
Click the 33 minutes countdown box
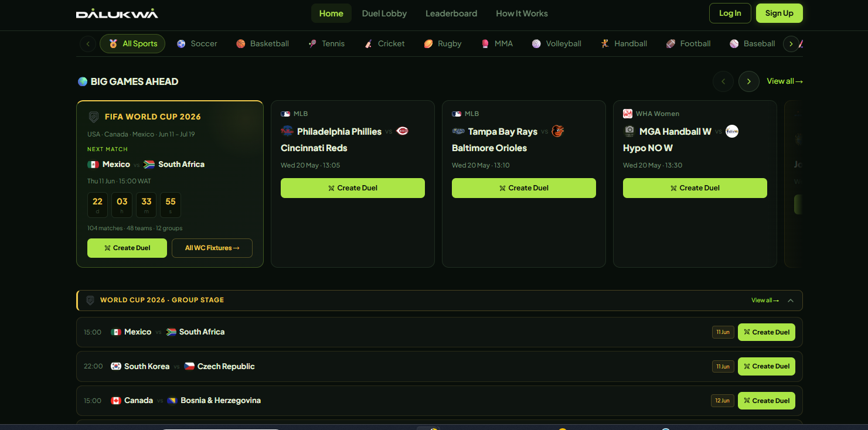[147, 205]
